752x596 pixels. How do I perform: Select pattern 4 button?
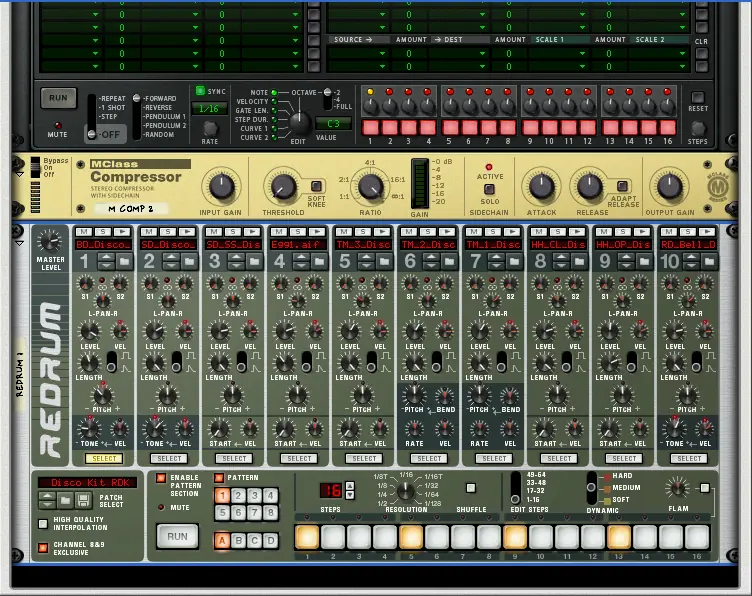tap(270, 495)
